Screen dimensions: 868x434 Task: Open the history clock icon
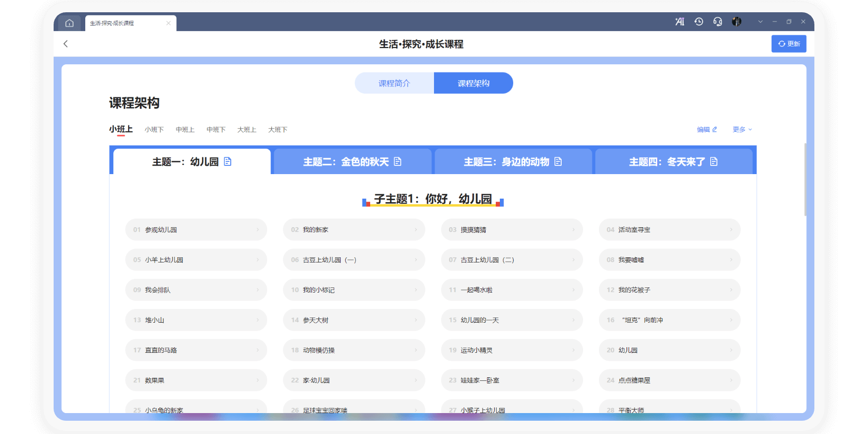click(x=698, y=21)
